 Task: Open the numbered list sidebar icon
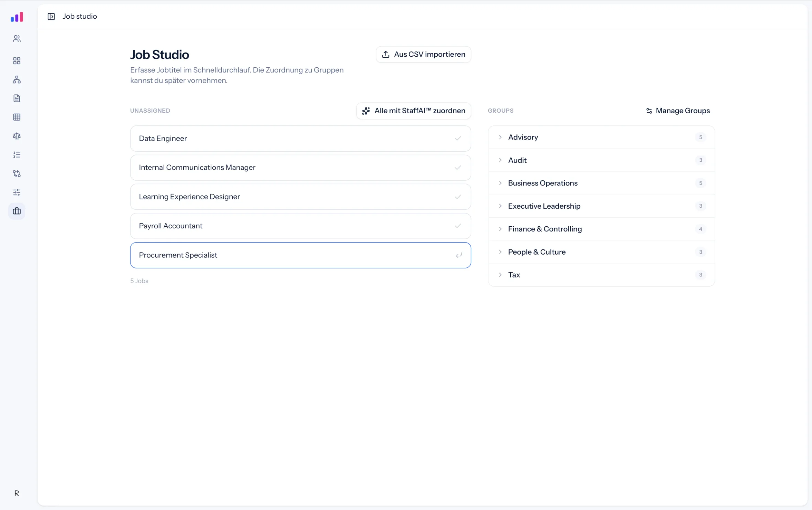click(x=17, y=155)
